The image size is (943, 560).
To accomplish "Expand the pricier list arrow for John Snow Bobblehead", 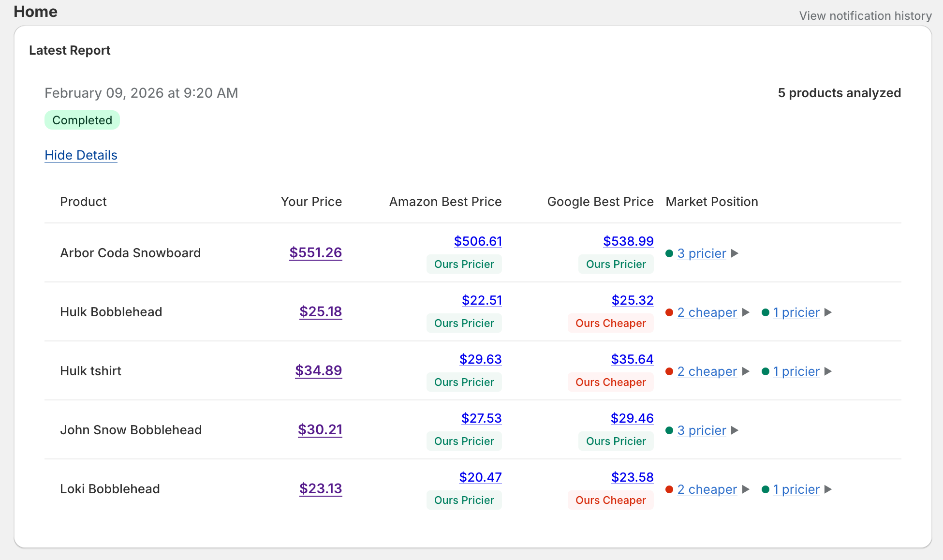I will point(736,430).
